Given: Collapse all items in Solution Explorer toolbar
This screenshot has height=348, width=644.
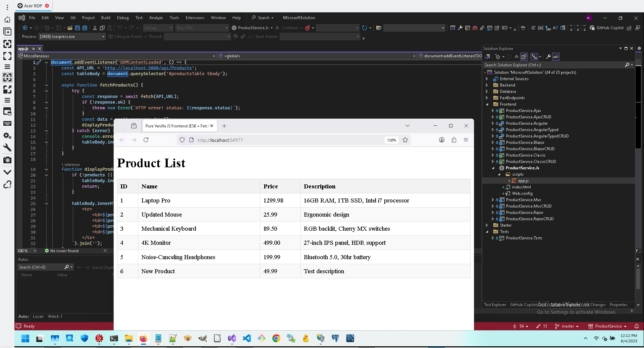Looking at the screenshot, I should click(x=516, y=57).
